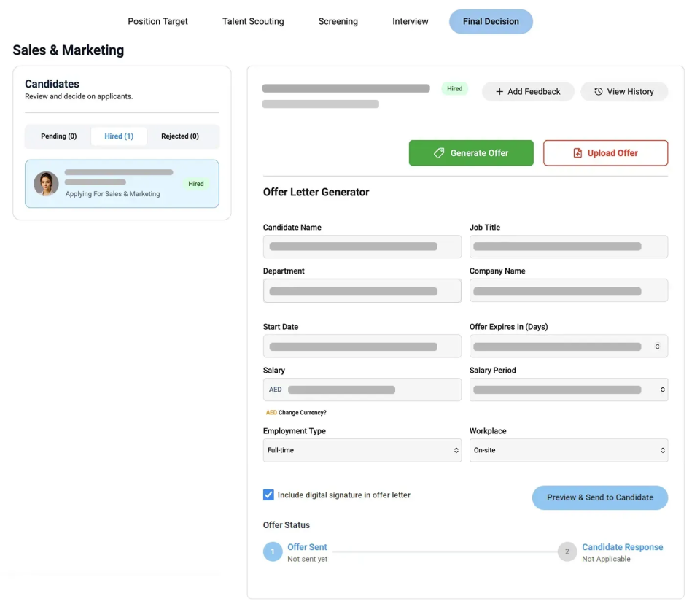Screen dimensions: 700x604
Task: Click the green Hired badge at the top
Action: click(x=454, y=88)
